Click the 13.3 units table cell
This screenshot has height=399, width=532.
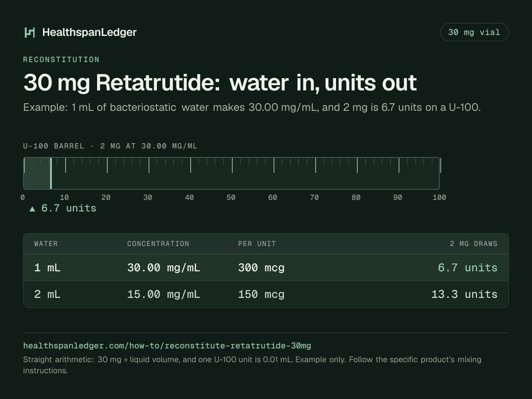coord(465,294)
